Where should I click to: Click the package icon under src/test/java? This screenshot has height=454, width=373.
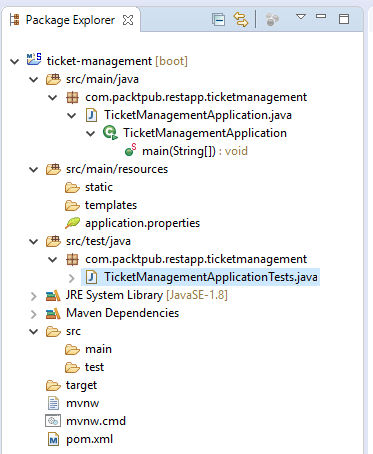coord(72,259)
